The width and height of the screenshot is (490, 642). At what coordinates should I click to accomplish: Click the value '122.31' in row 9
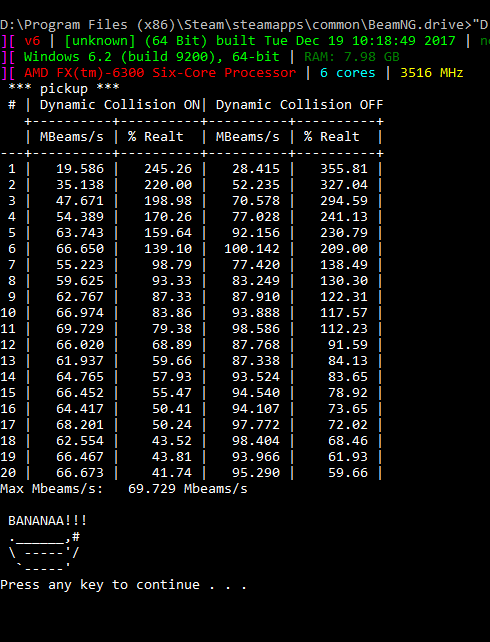pyautogui.click(x=344, y=296)
